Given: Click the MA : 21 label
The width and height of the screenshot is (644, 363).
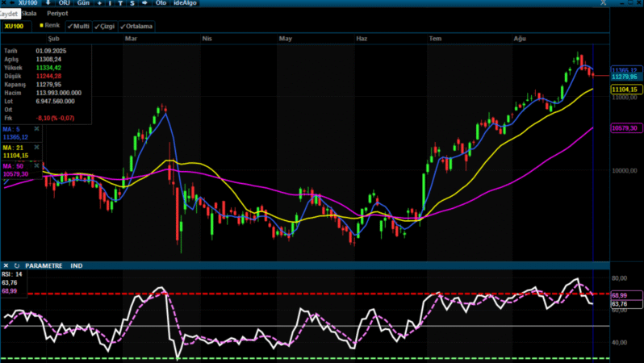Looking at the screenshot, I should pyautogui.click(x=13, y=148).
